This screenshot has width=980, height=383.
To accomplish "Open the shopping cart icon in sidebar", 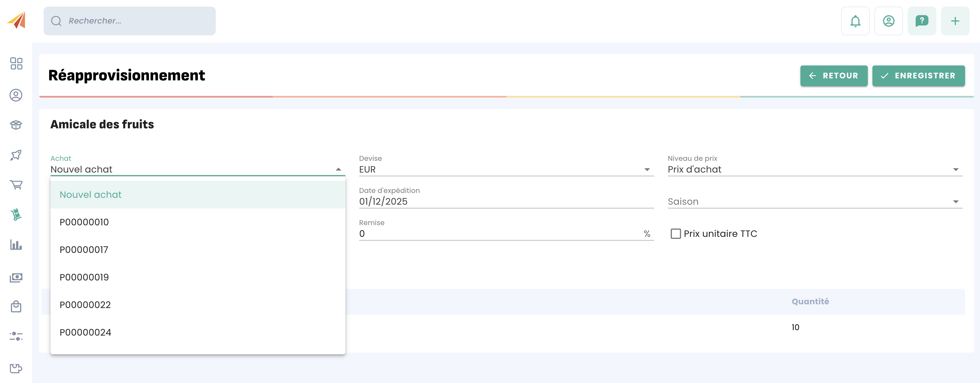I will [x=16, y=185].
